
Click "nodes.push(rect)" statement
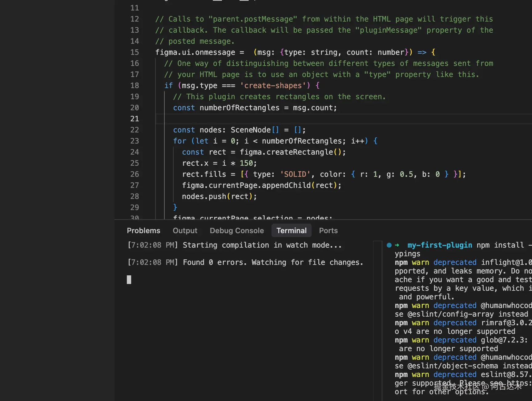click(219, 196)
